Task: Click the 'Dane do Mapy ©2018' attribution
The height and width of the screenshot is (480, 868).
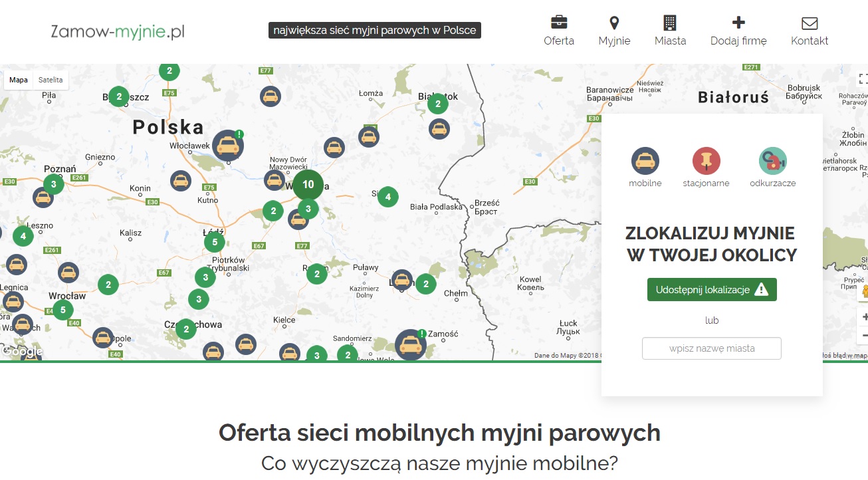Action: click(x=567, y=356)
